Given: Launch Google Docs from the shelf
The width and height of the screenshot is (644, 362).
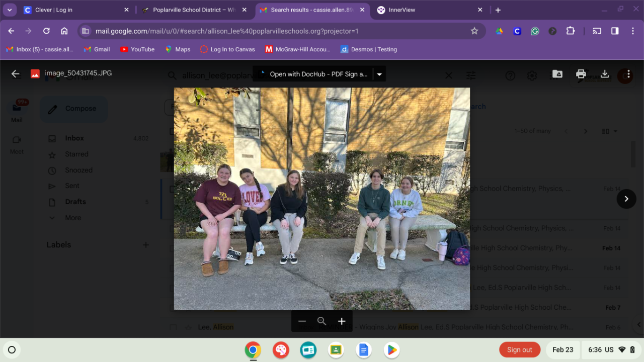Looking at the screenshot, I should 363,350.
